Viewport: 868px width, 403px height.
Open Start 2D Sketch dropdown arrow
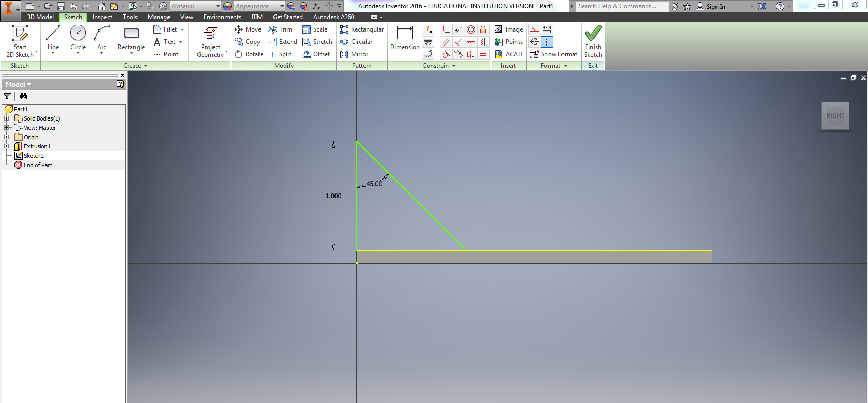[37, 52]
